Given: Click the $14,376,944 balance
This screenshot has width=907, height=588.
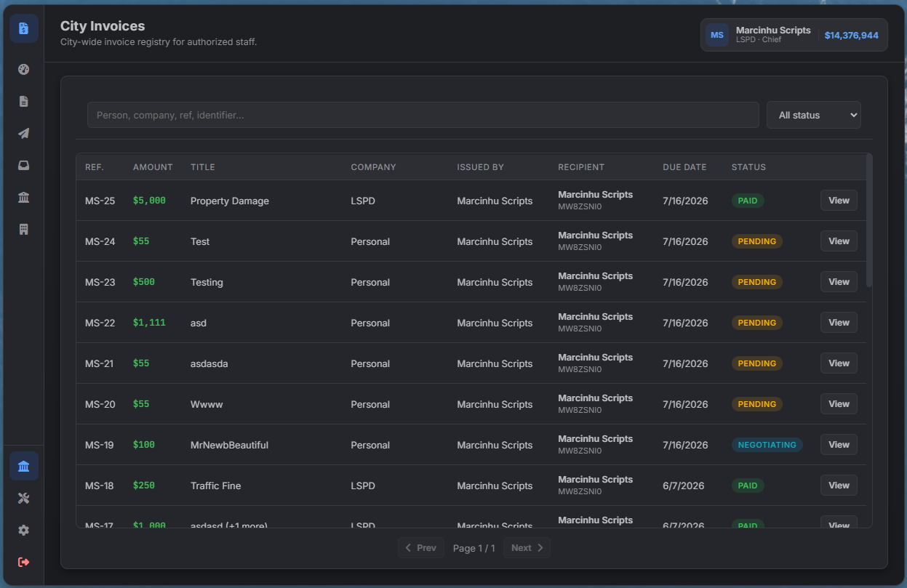Looking at the screenshot, I should point(852,35).
